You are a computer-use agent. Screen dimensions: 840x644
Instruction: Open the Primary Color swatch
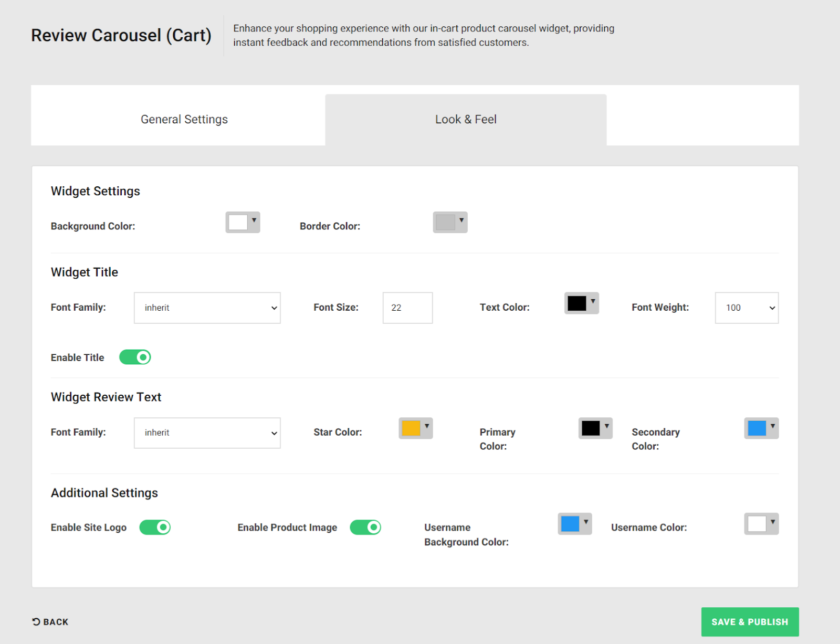tap(595, 428)
